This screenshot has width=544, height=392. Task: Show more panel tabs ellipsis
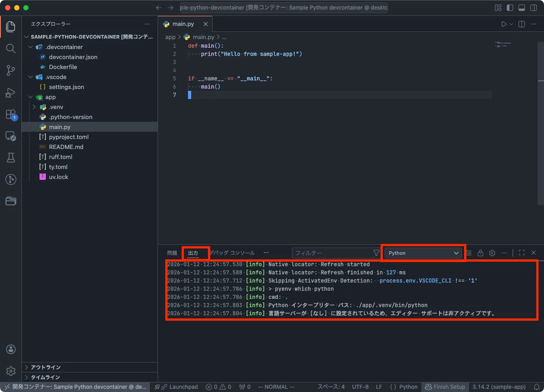(266, 253)
